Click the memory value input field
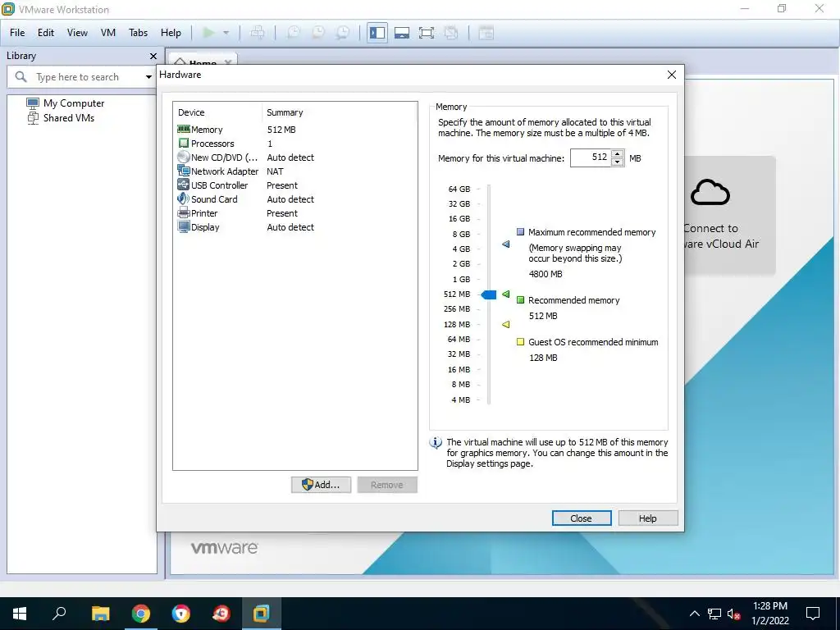 click(x=591, y=157)
